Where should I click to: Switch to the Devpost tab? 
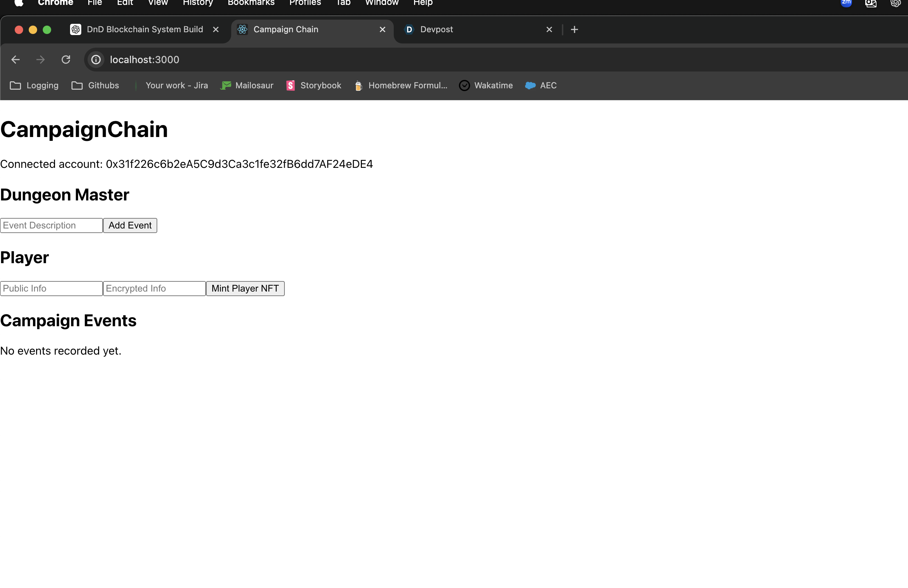(436, 29)
